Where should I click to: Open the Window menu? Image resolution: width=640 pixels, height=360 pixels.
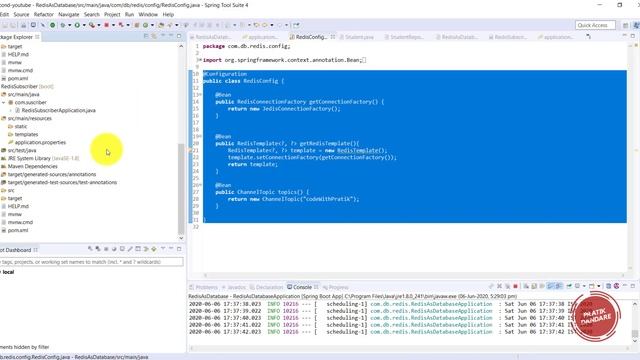point(148,14)
